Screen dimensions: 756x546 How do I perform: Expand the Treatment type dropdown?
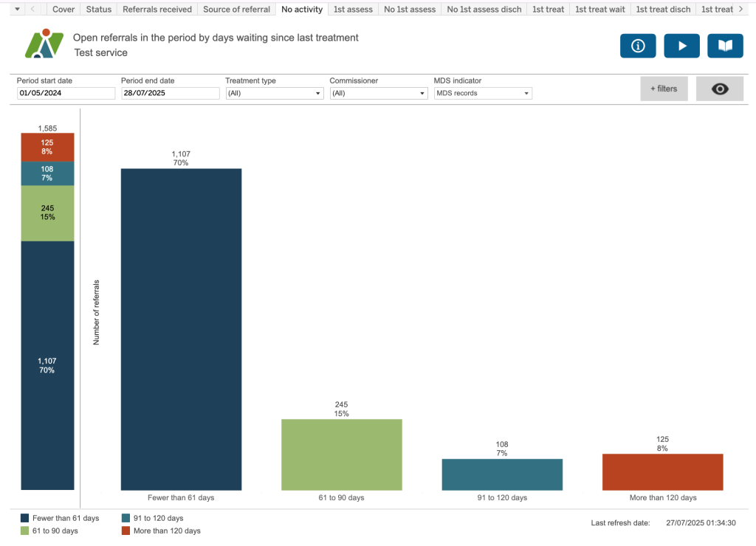click(274, 94)
